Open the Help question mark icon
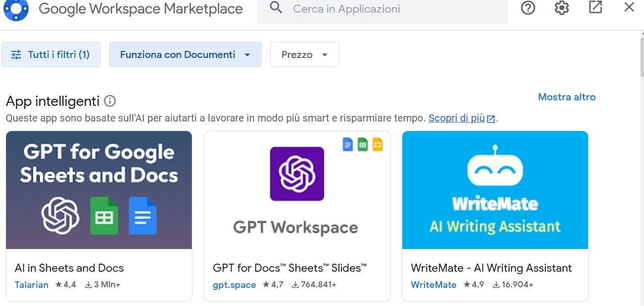Screen dimensions: 644x306 click(528, 8)
